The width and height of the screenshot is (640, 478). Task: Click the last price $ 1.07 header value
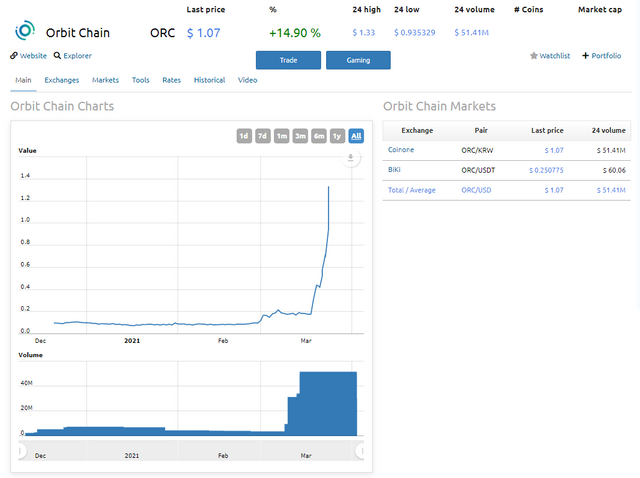203,33
